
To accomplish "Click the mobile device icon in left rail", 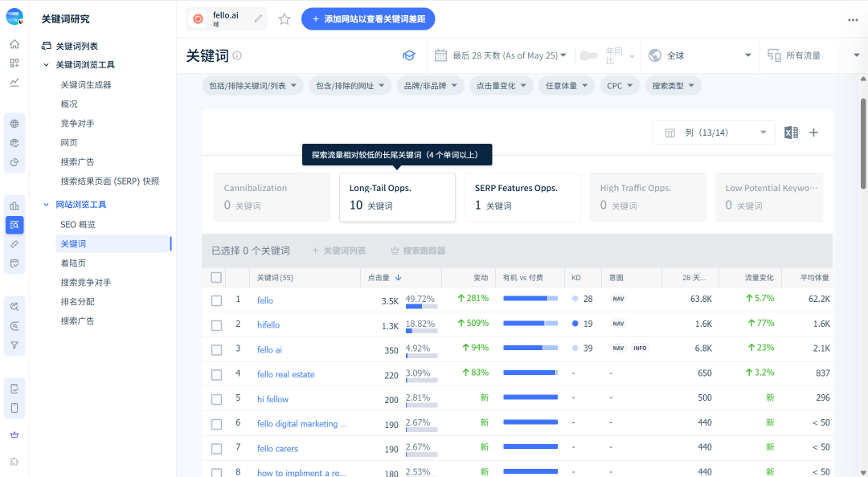I will coord(14,408).
